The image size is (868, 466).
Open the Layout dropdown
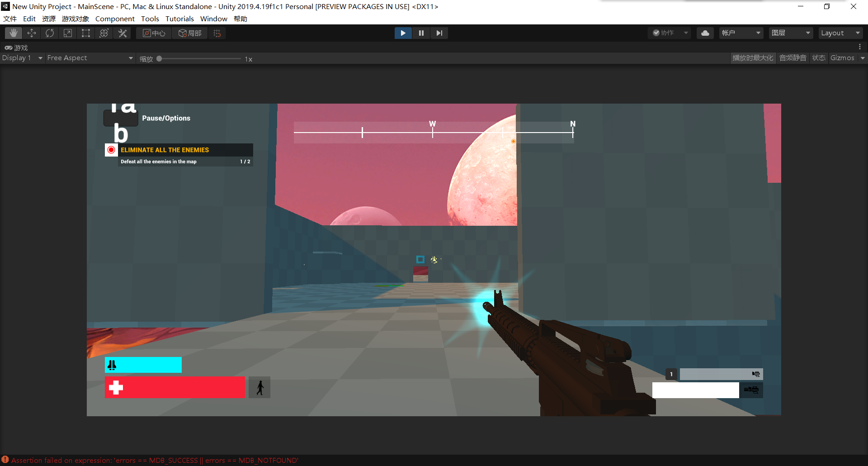[840, 33]
